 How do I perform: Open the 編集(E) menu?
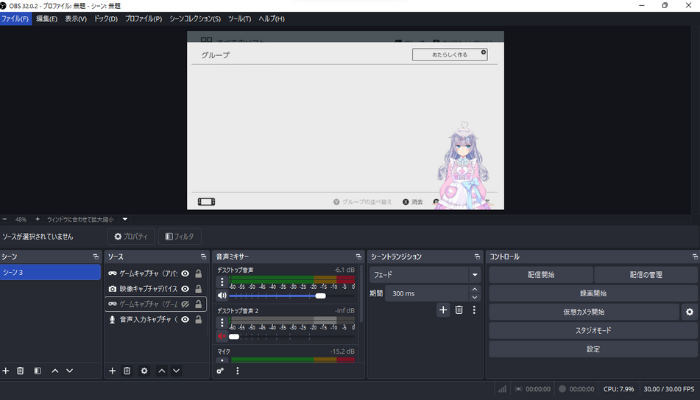[46, 19]
